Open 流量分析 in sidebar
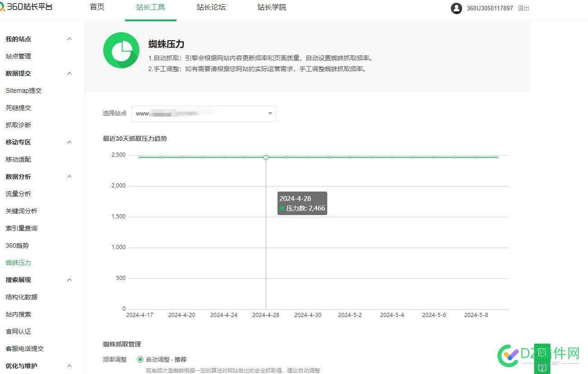 pyautogui.click(x=19, y=194)
